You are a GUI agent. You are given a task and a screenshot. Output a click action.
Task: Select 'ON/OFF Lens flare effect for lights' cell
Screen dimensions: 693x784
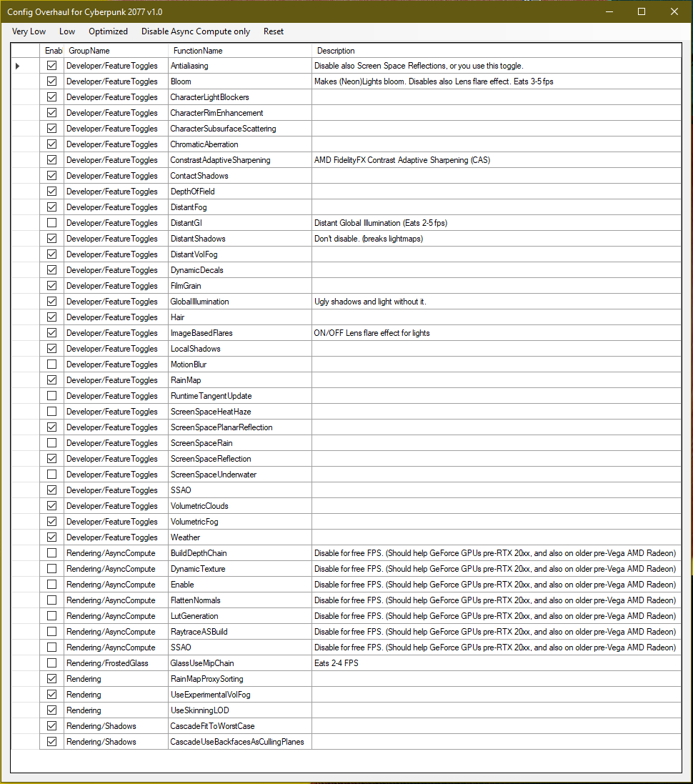[497, 333]
